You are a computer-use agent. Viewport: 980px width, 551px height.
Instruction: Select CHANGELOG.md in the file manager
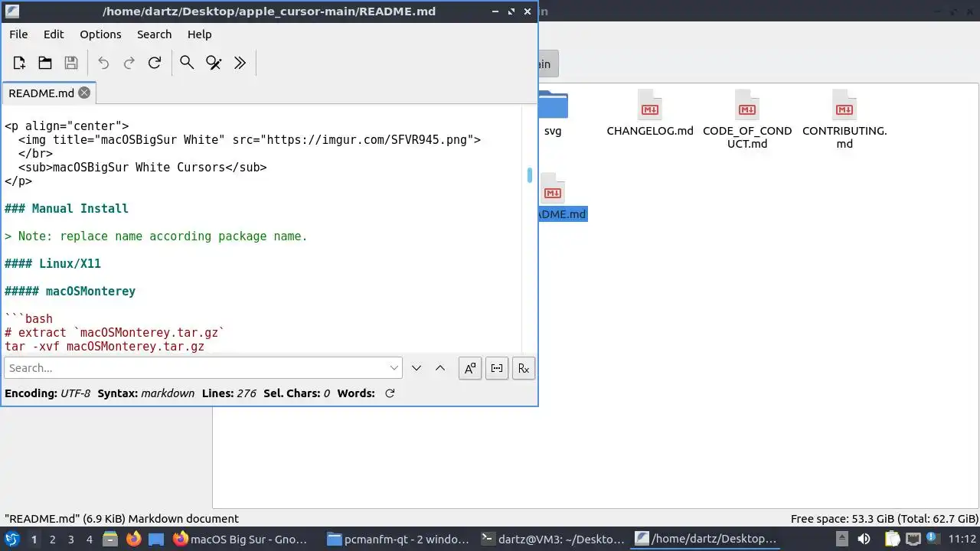[x=650, y=113]
